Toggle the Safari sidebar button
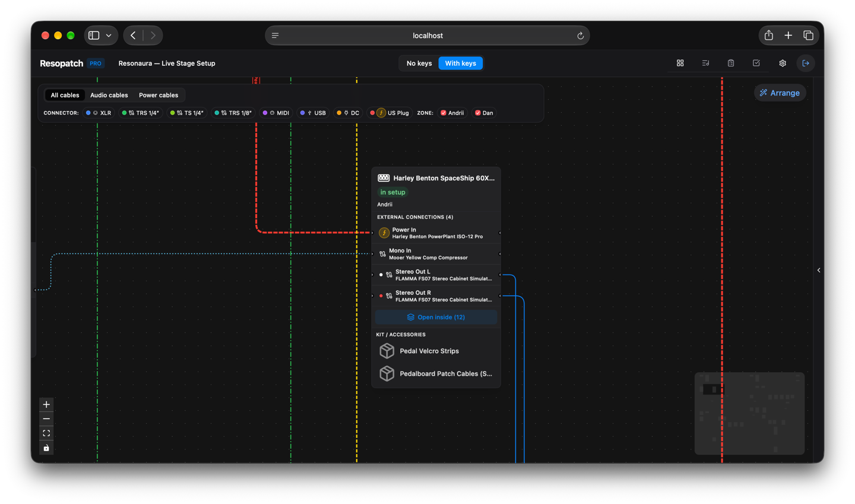 pyautogui.click(x=94, y=36)
